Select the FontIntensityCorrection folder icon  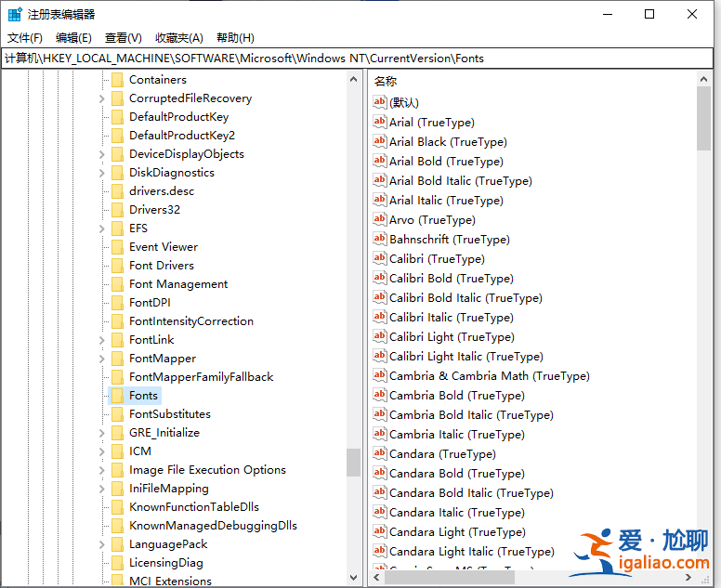[118, 320]
